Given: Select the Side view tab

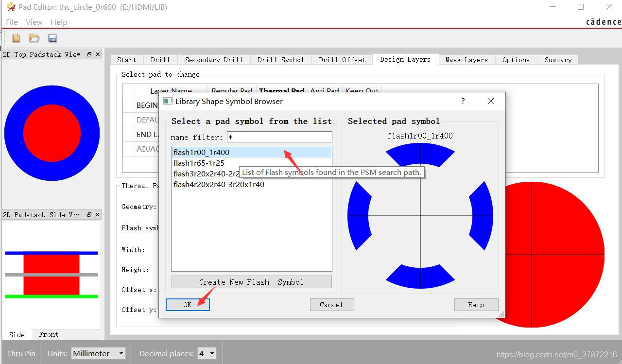Looking at the screenshot, I should (17, 334).
